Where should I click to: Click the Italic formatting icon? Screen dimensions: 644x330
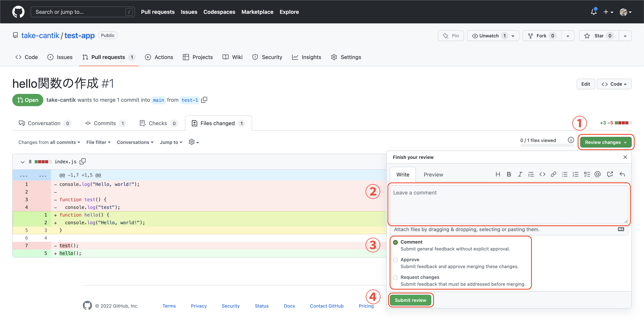click(520, 174)
